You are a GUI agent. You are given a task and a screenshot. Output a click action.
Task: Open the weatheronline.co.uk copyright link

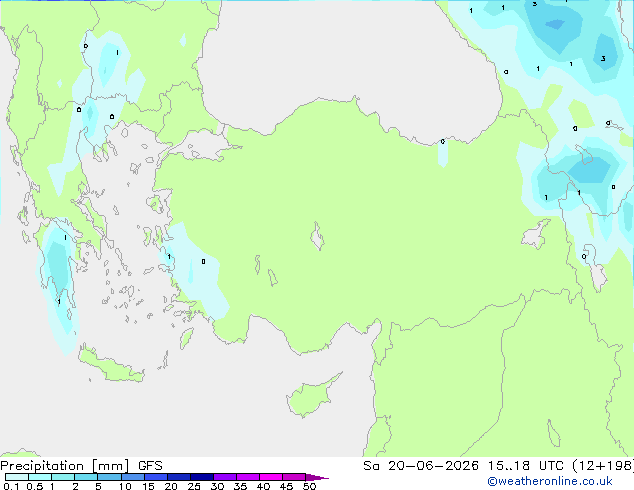point(550,481)
